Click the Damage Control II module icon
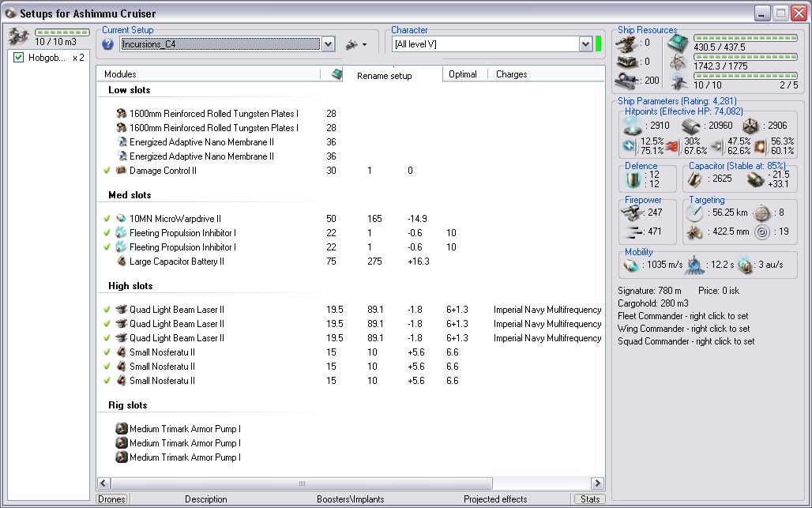Image resolution: width=812 pixels, height=508 pixels. coord(121,170)
